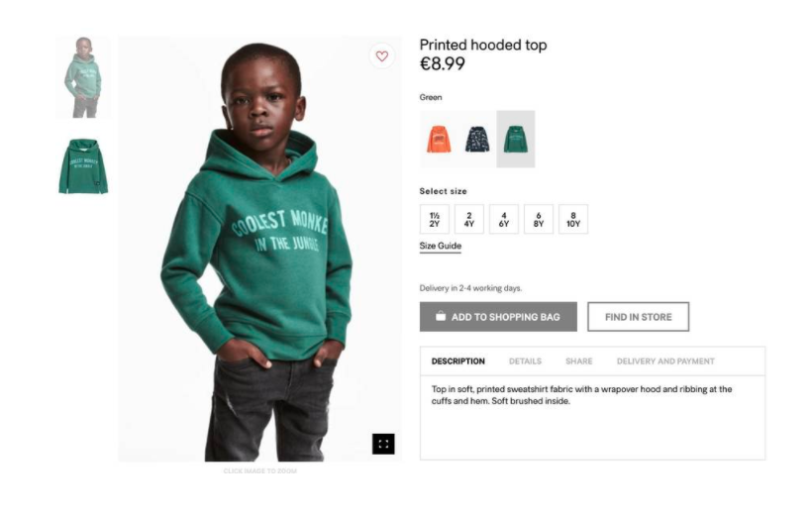Viewport: 812px width, 516px height.
Task: Open the Share tab
Action: 579,361
